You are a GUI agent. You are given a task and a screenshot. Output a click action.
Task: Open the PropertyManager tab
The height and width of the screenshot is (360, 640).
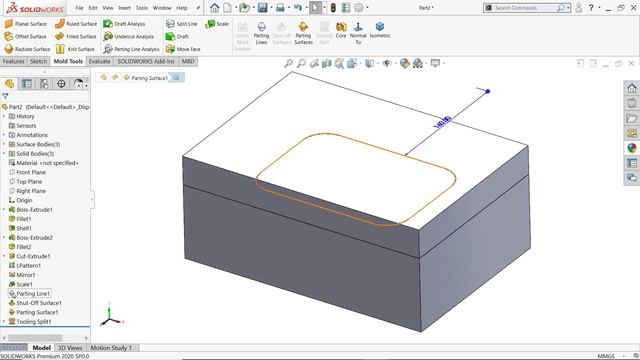27,84
